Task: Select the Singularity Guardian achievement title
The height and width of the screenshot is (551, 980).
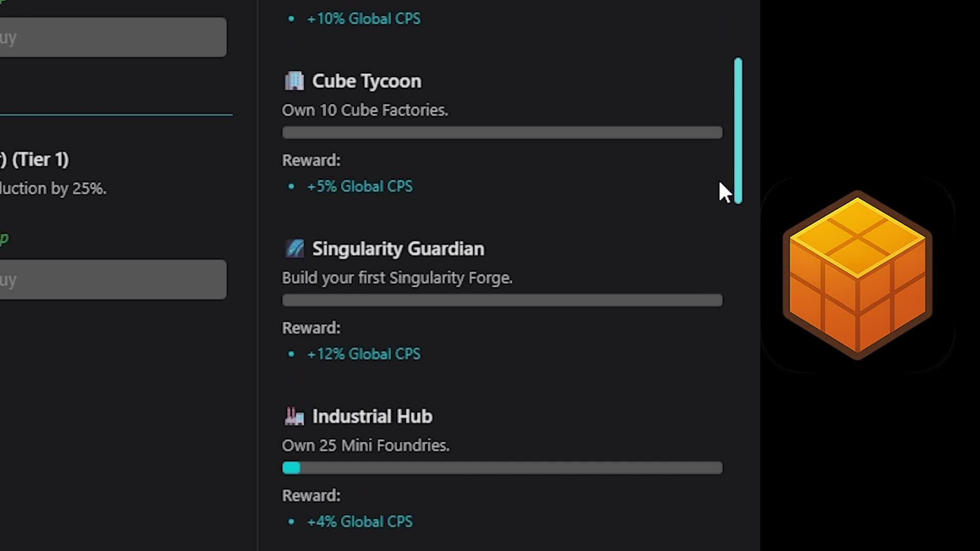Action: click(x=398, y=249)
